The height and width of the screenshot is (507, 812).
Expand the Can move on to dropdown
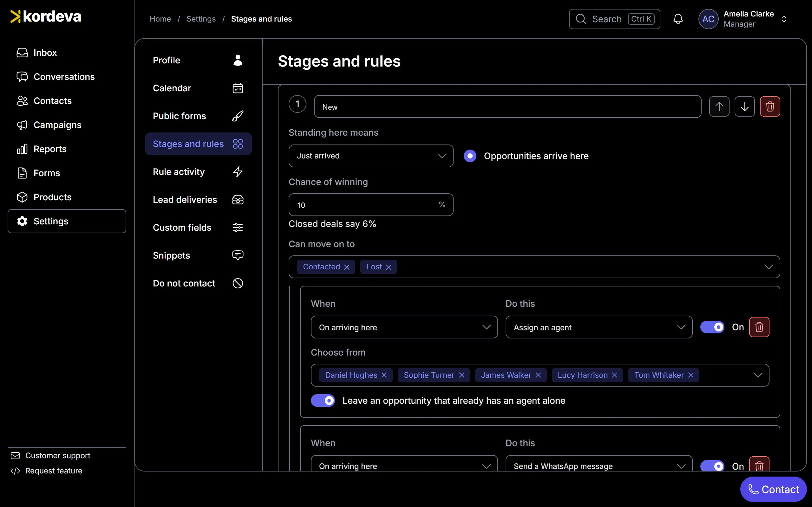pyautogui.click(x=768, y=267)
